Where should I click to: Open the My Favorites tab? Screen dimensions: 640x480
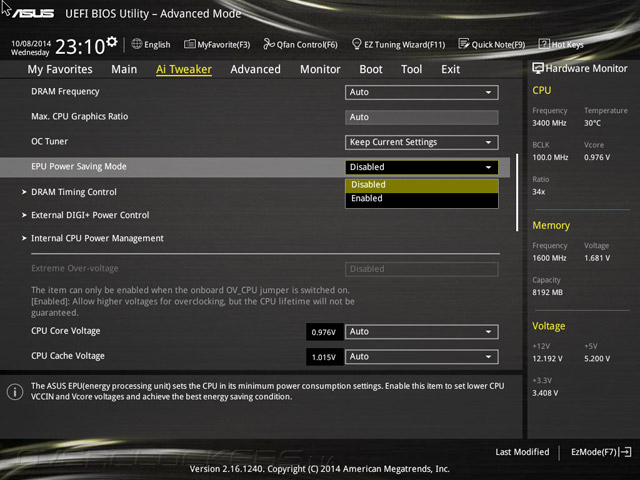tap(60, 69)
